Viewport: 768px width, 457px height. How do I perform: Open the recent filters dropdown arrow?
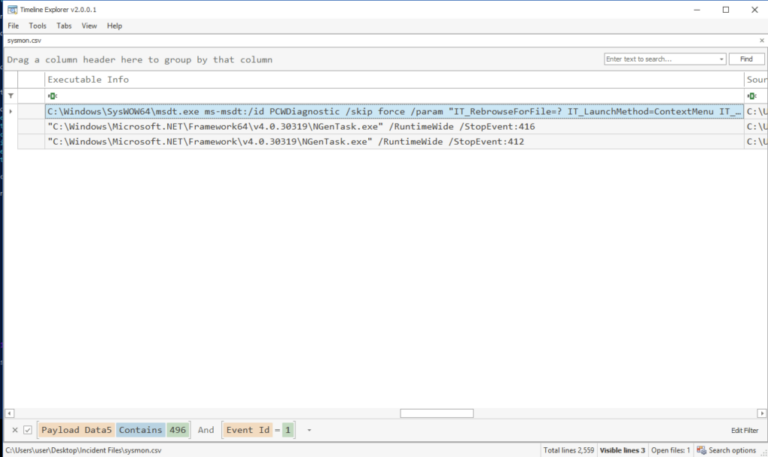[310, 430]
